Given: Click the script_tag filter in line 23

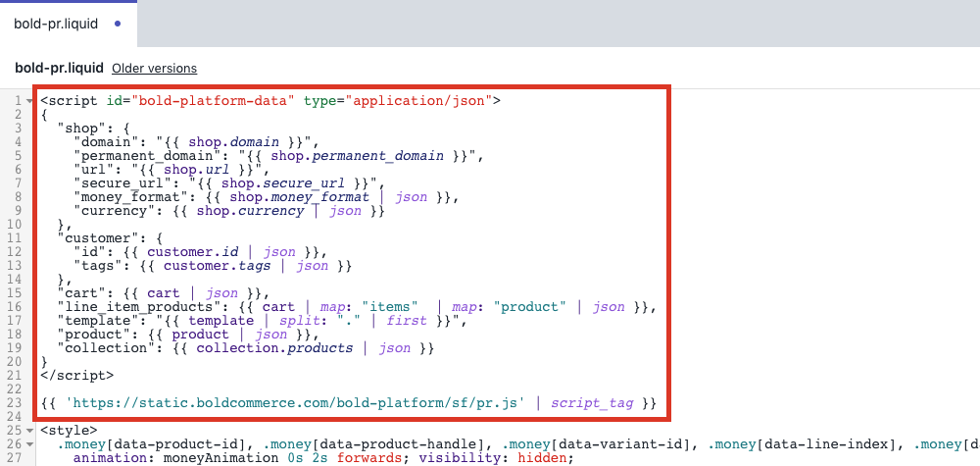Looking at the screenshot, I should tap(592, 403).
